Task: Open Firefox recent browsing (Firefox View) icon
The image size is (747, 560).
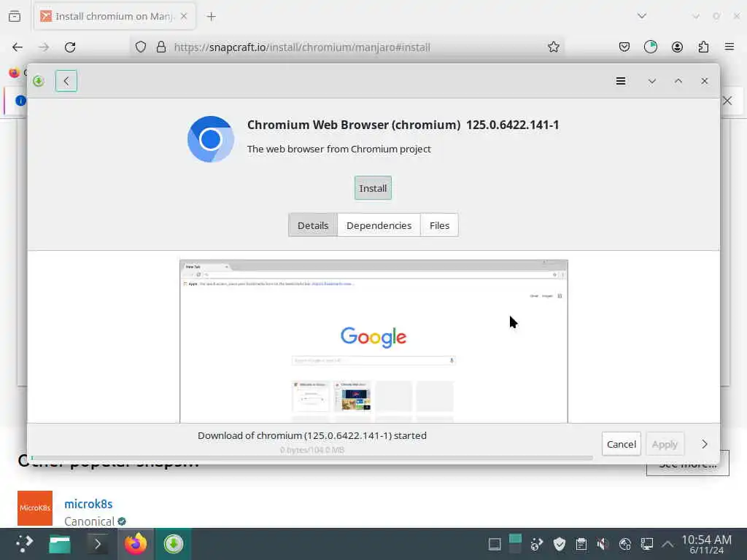Action: tap(15, 16)
